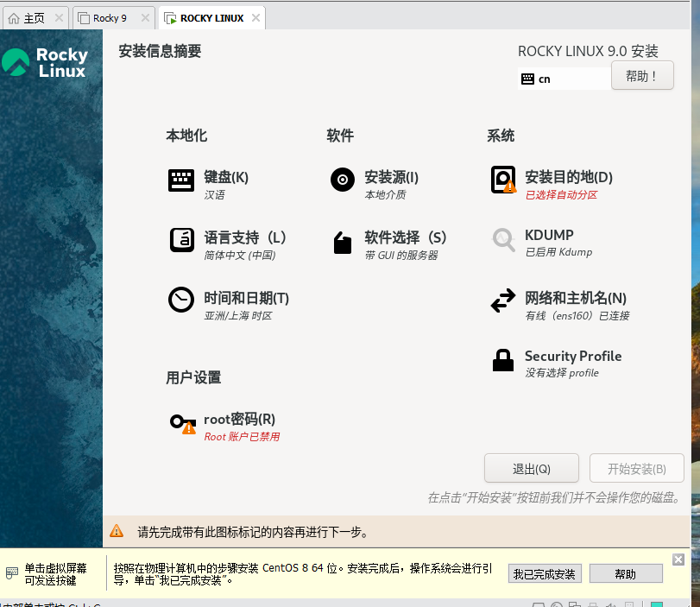Click the installation destination disk icon
This screenshot has width=700, height=607.
click(x=503, y=180)
